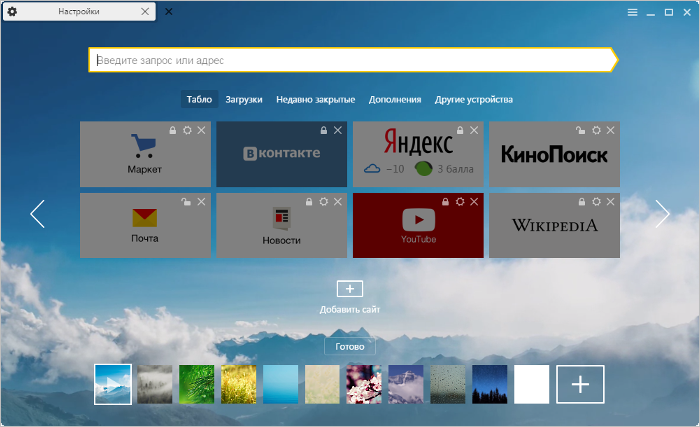This screenshot has width=700, height=427.
Task: Choose the plain white background swatch
Action: [531, 384]
